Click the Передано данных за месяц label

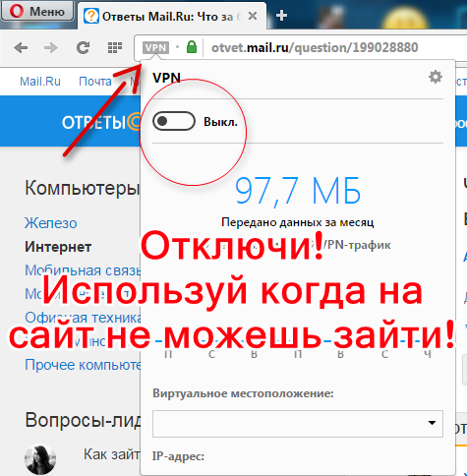click(298, 222)
